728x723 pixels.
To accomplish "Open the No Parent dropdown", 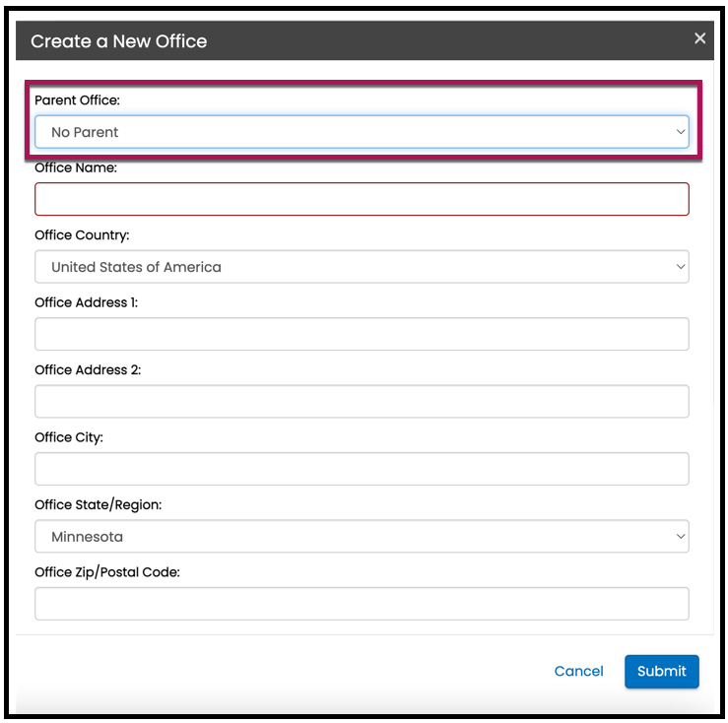I will point(362,132).
